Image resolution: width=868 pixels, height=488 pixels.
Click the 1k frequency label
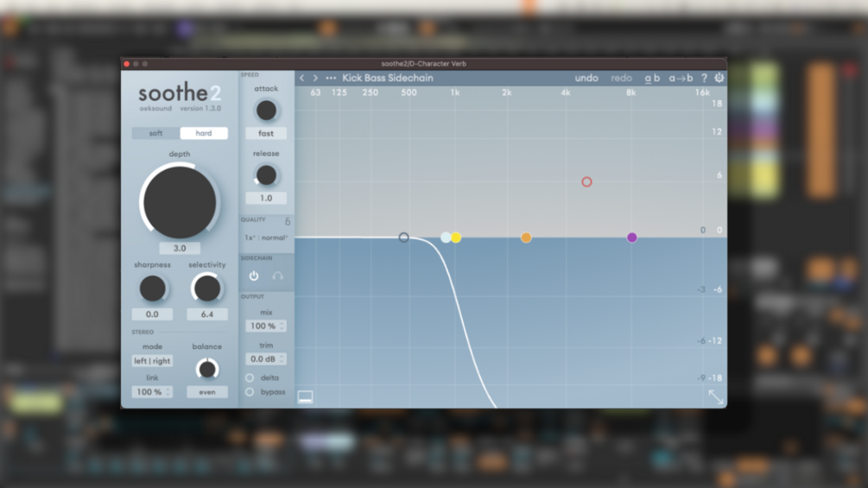[455, 93]
